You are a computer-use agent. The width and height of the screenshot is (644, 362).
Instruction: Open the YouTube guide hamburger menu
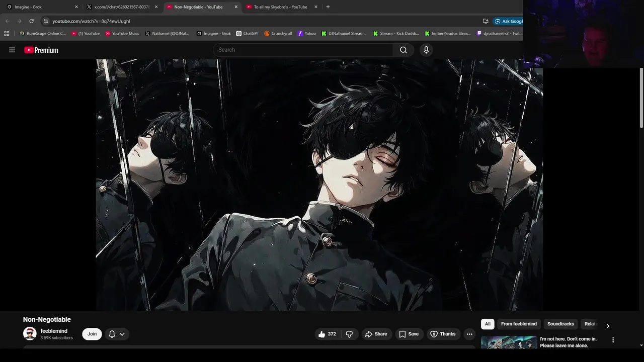(12, 50)
